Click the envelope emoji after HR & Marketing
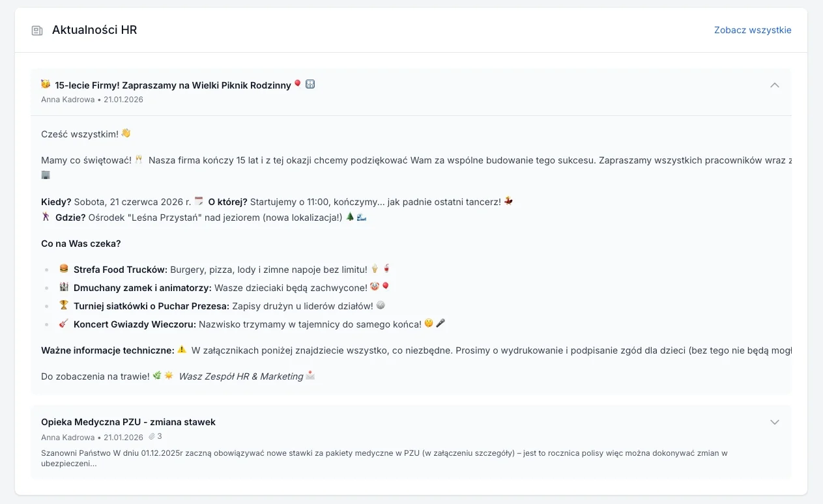The height and width of the screenshot is (504, 823). [x=311, y=376]
